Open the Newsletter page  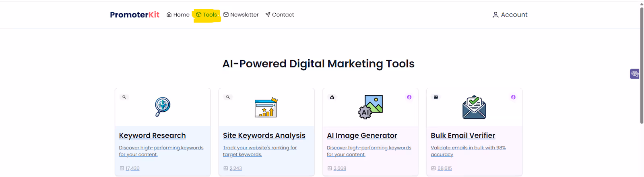tap(241, 15)
